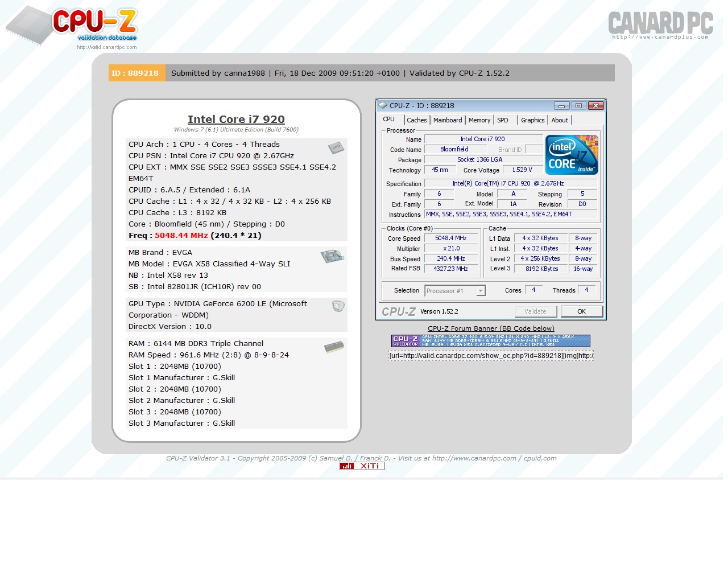The width and height of the screenshot is (728, 584).
Task: Click the Cores count field
Action: click(x=533, y=290)
